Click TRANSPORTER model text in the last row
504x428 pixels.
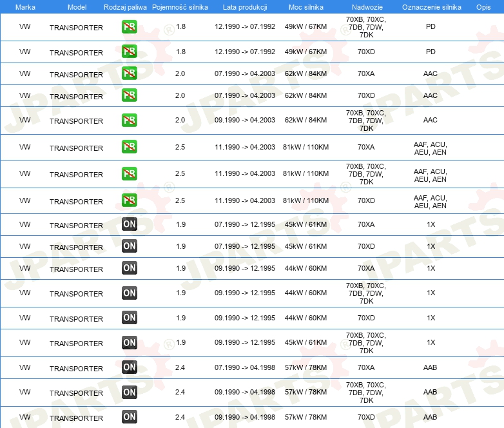[76, 418]
